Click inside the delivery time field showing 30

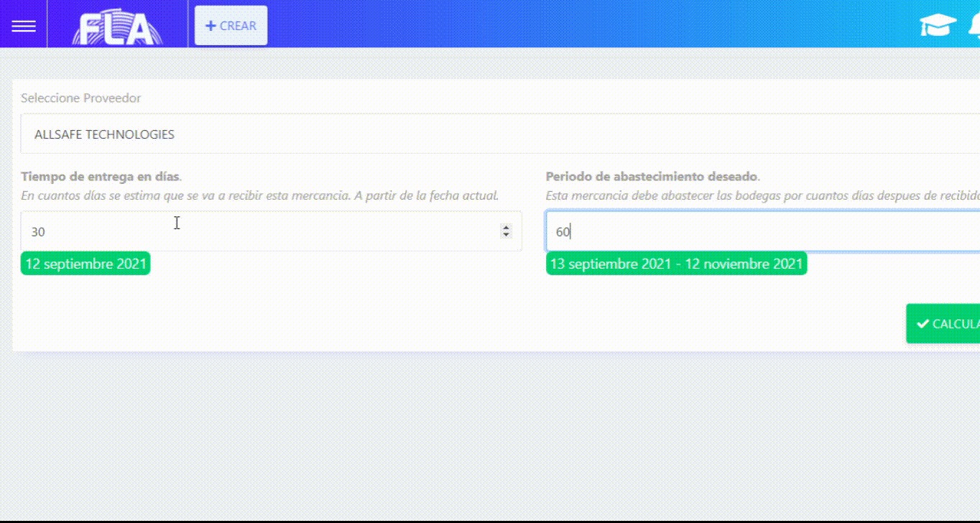click(259, 231)
